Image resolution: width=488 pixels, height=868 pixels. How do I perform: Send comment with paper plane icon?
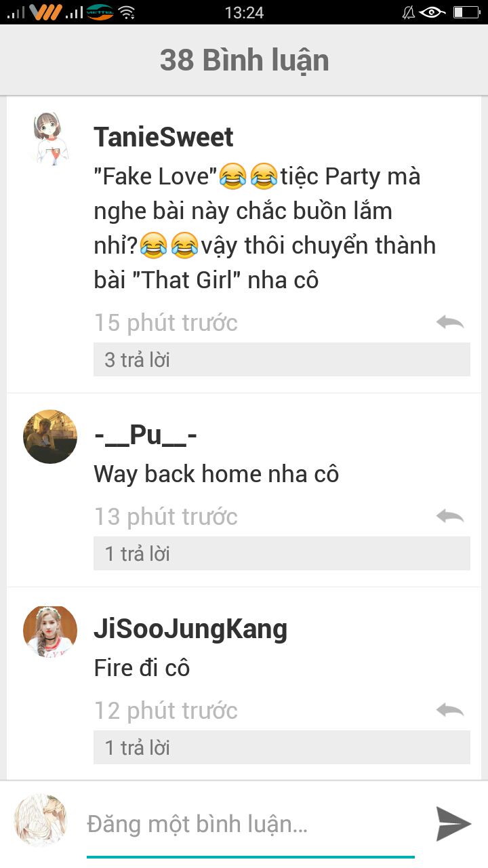click(x=453, y=824)
